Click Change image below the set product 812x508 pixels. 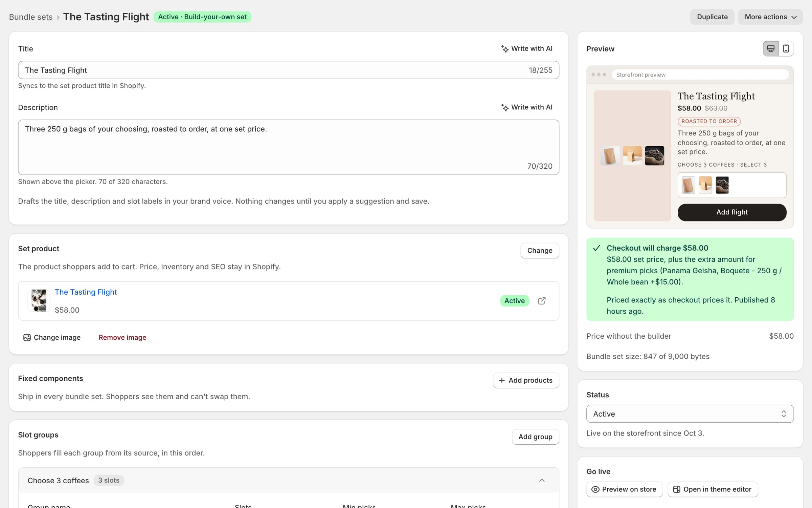(52, 337)
